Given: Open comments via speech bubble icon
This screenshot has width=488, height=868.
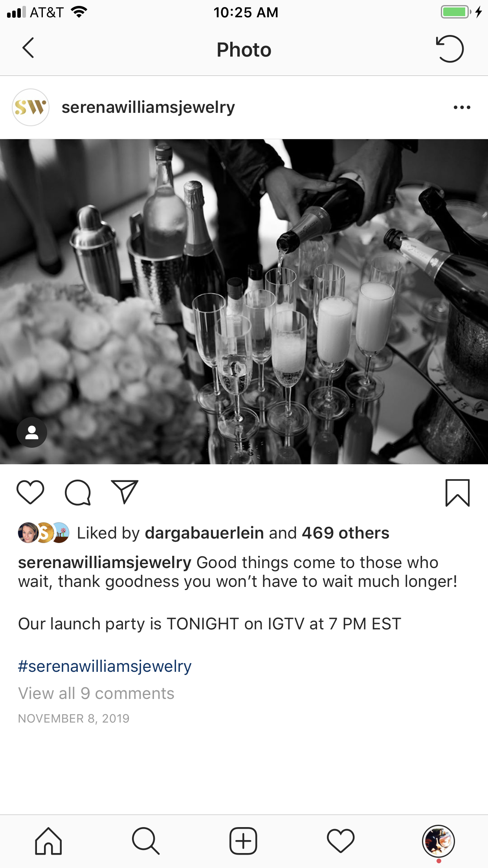Looking at the screenshot, I should coord(78,492).
